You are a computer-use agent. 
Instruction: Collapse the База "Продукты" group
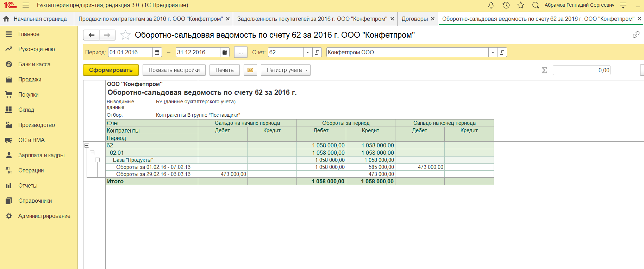point(98,160)
